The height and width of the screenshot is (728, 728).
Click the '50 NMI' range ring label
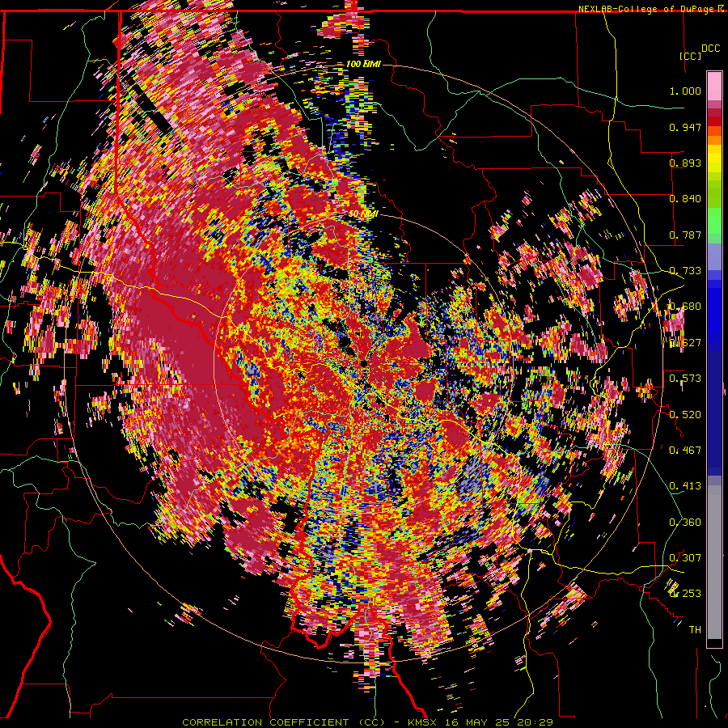(x=363, y=214)
